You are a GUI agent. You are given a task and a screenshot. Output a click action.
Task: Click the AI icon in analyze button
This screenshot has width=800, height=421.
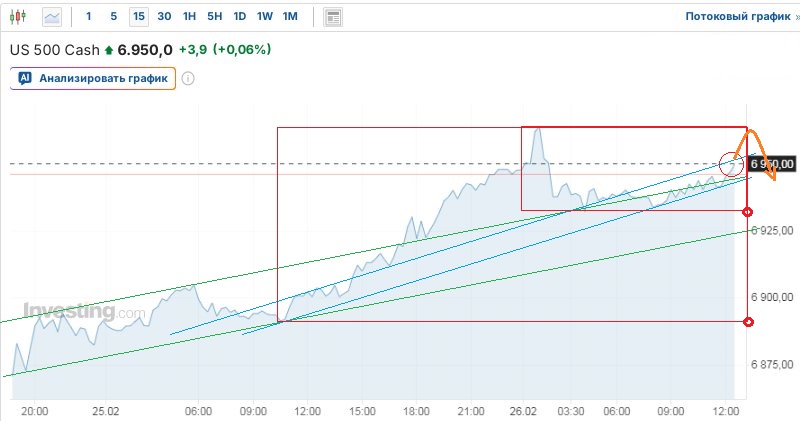pos(25,78)
